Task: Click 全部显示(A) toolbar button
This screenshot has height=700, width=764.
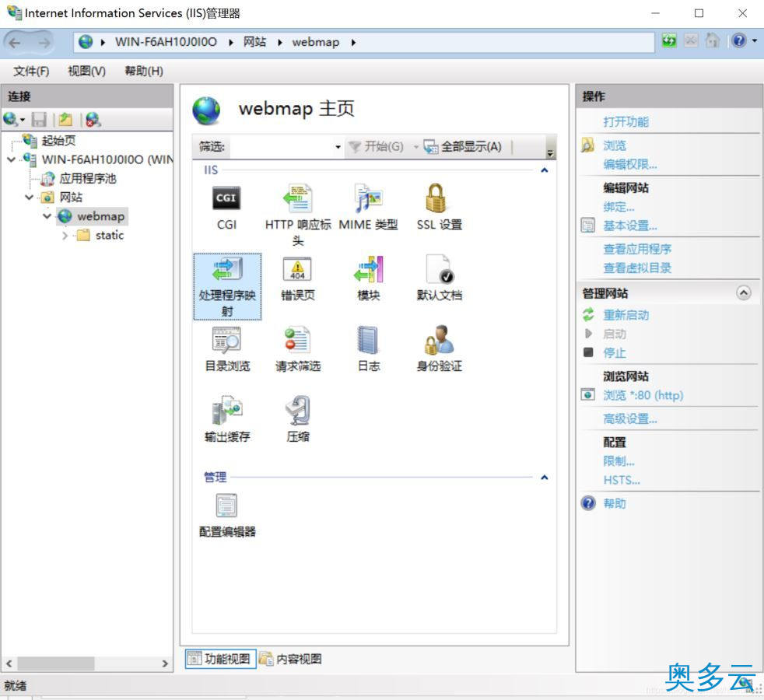Action: pyautogui.click(x=463, y=147)
